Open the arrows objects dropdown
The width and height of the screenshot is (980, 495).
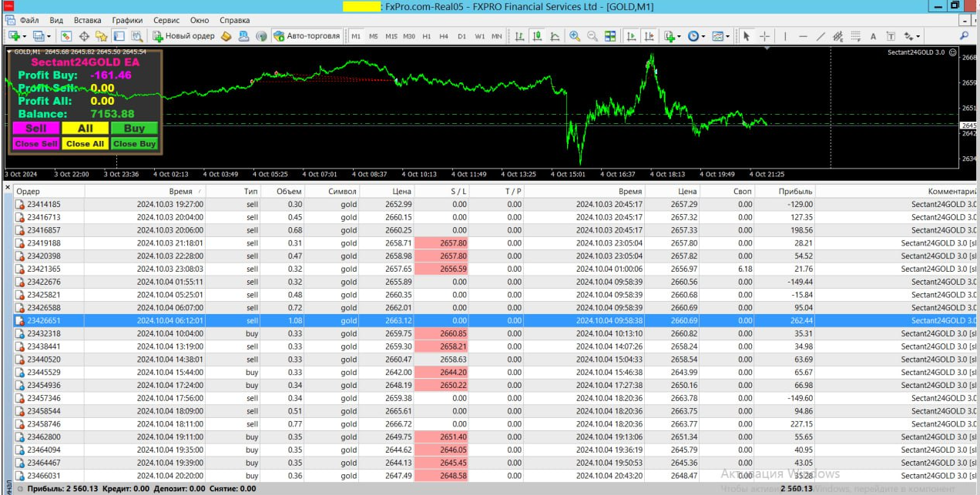point(911,36)
